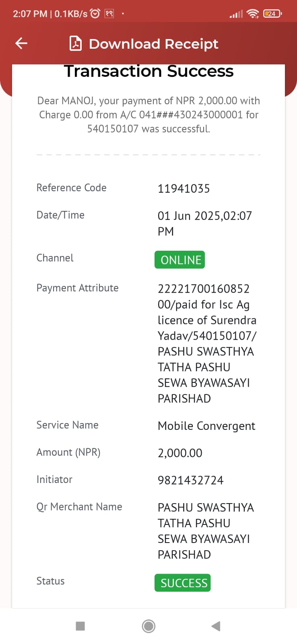The image size is (297, 644).
Task: Tap the green SUCCESS status badge
Action: (183, 583)
